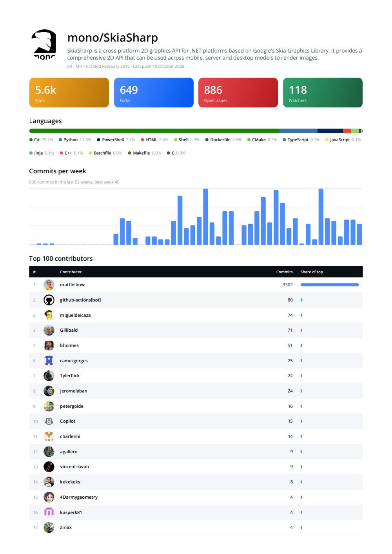Click the HTML legend color dot

[143, 140]
